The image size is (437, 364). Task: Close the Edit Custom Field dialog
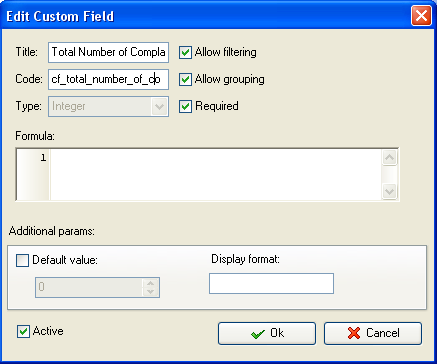[x=421, y=16]
